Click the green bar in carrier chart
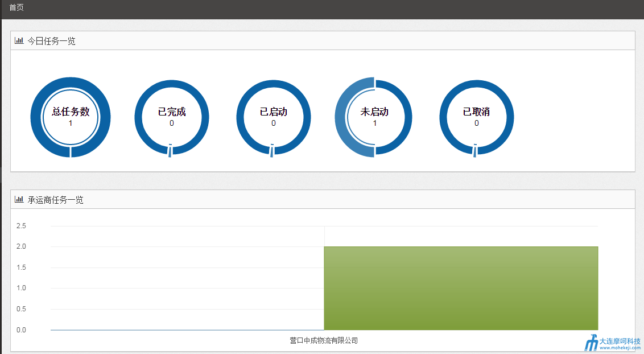 tap(461, 289)
